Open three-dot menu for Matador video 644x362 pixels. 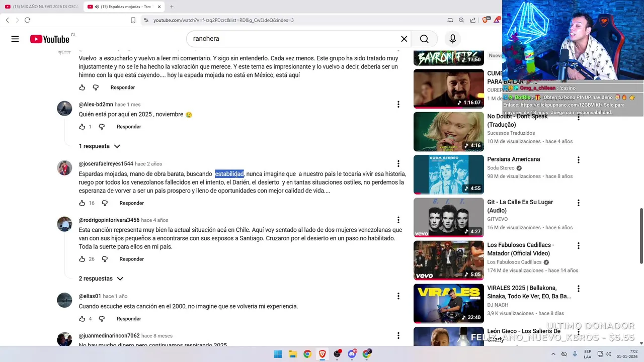click(578, 246)
